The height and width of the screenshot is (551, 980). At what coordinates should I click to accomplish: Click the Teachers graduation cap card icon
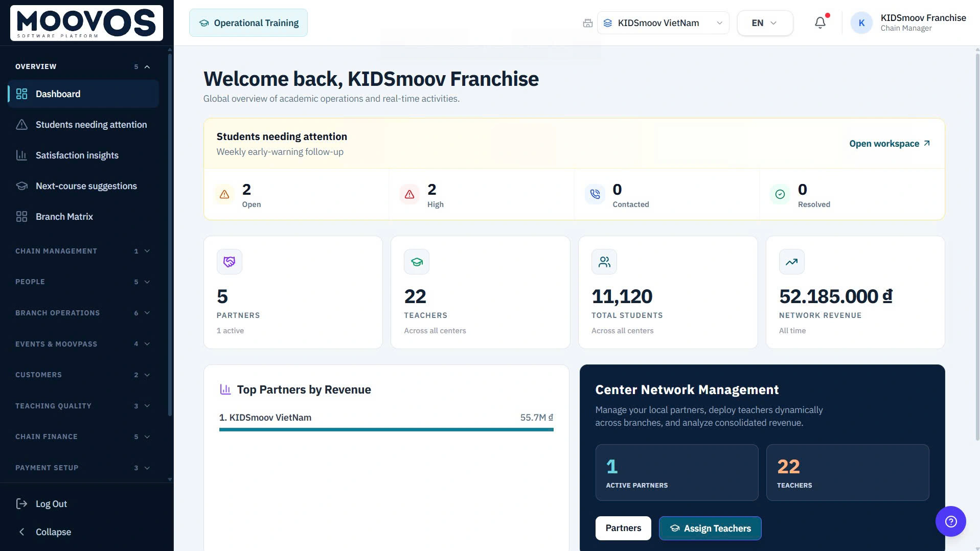pyautogui.click(x=417, y=262)
